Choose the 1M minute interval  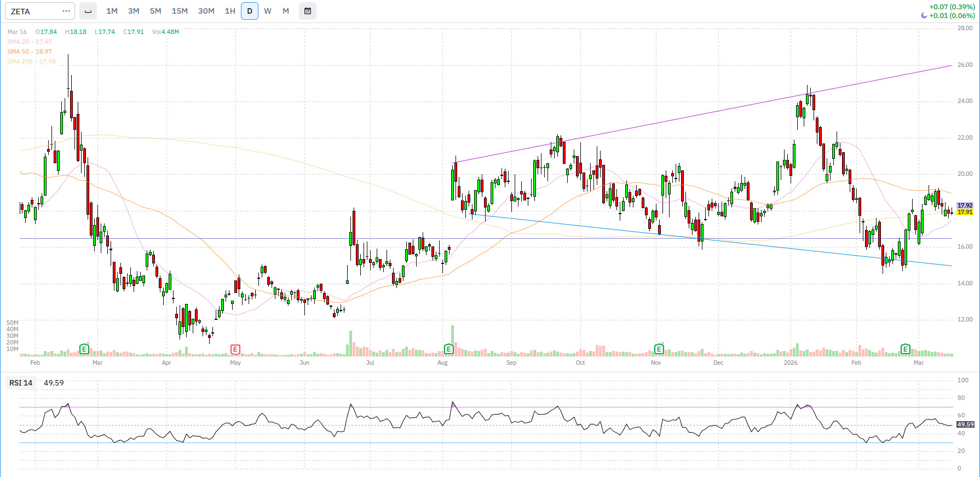[x=112, y=11]
